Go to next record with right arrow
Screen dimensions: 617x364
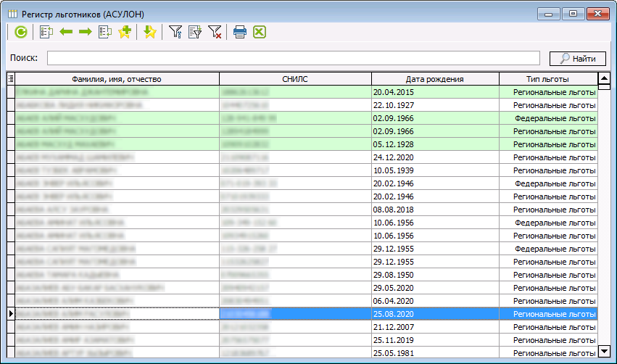[x=85, y=32]
